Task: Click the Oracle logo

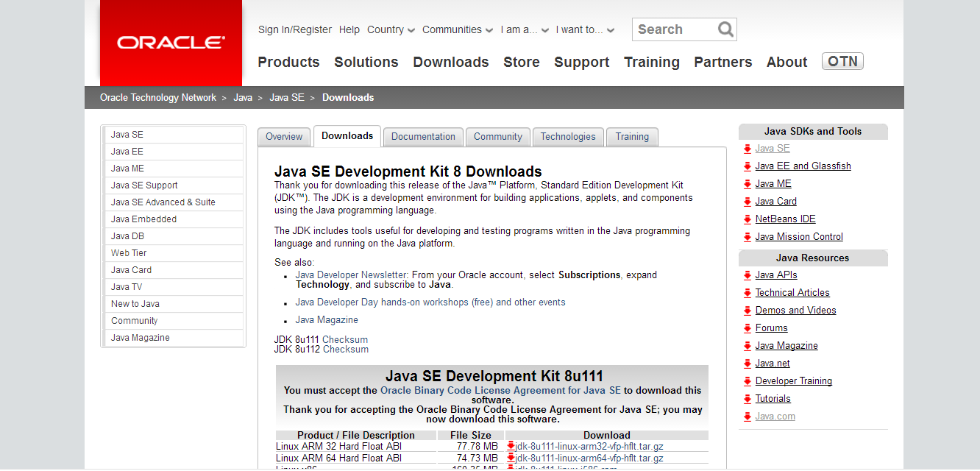Action: [171, 43]
